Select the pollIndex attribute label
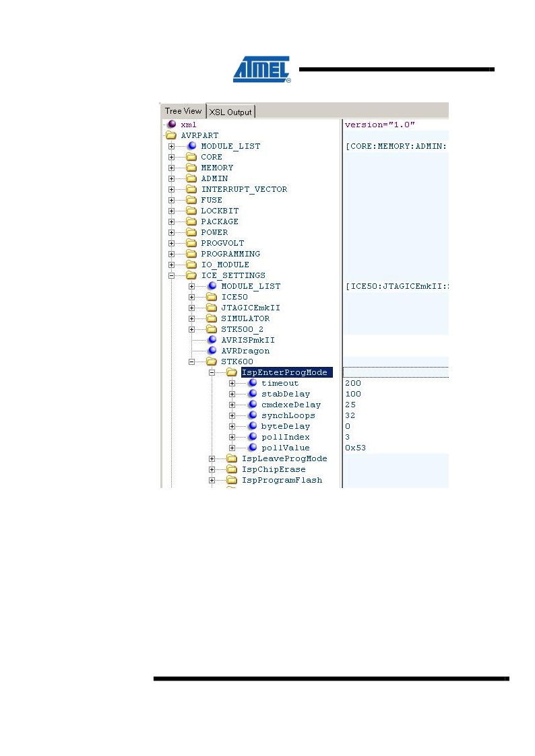535x756 pixels. click(x=286, y=438)
